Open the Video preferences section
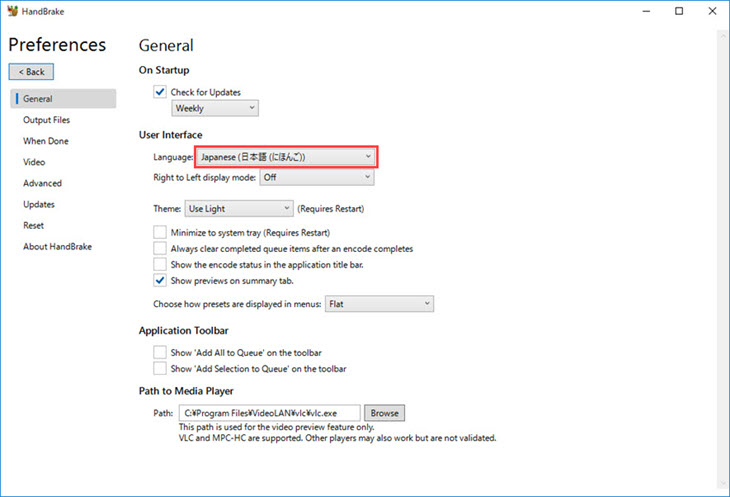This screenshot has width=730, height=497. tap(34, 162)
